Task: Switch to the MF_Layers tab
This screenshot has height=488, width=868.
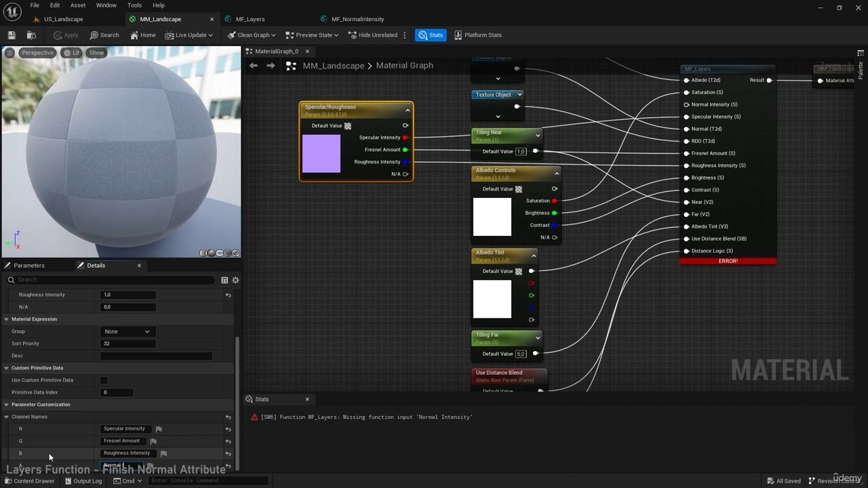Action: coord(250,19)
